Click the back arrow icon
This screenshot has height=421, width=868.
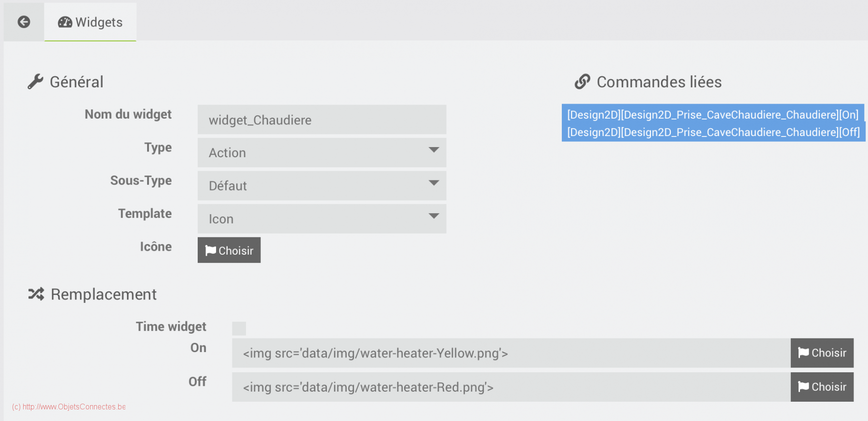24,22
